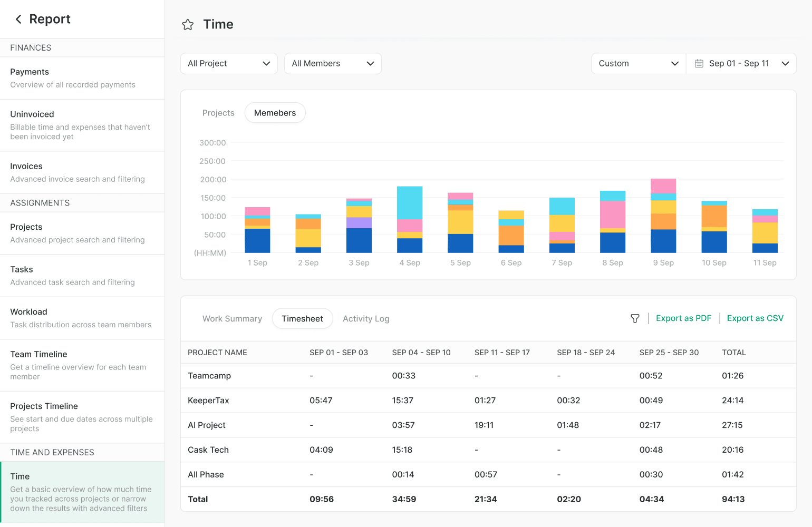Viewport: 812px width, 527px height.
Task: Click the cyan segment of 4 Sep bar
Action: coord(410,202)
